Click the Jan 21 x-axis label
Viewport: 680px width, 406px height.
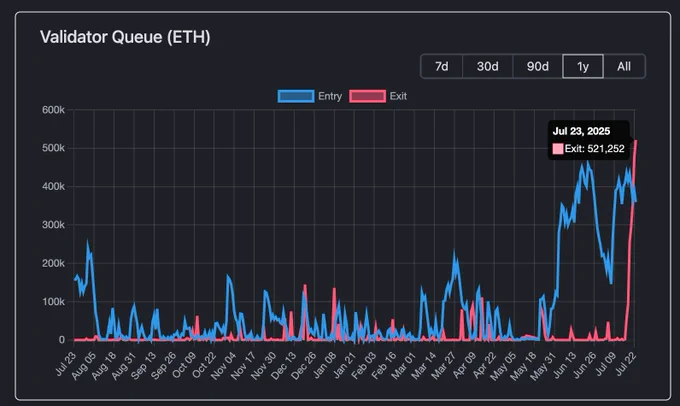coord(345,364)
